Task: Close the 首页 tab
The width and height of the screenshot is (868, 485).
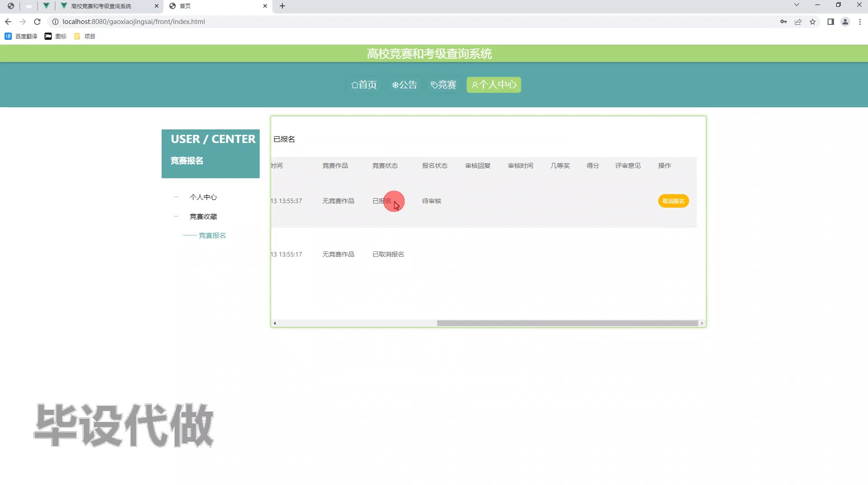Action: [x=265, y=6]
